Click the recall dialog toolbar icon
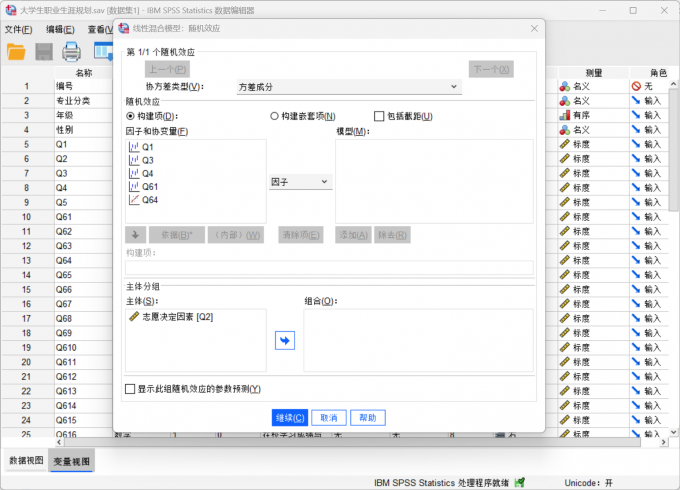Screen dimensions: 680x490 (103, 51)
